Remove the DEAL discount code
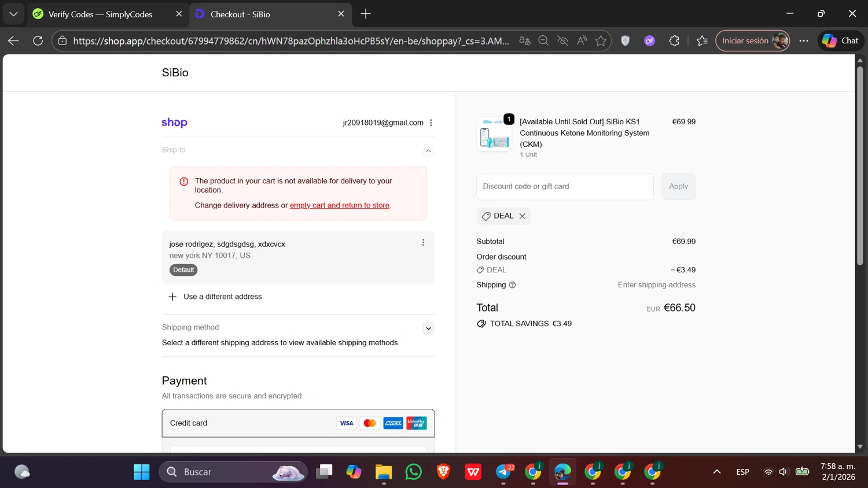 (522, 216)
